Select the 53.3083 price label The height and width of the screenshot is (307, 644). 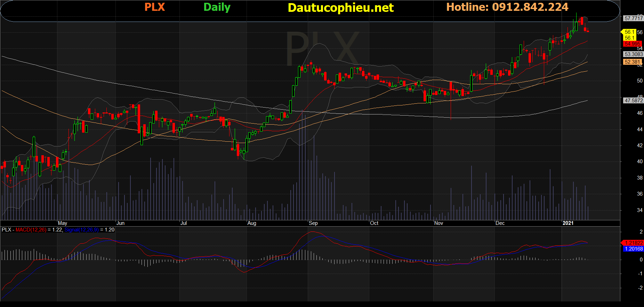point(633,54)
